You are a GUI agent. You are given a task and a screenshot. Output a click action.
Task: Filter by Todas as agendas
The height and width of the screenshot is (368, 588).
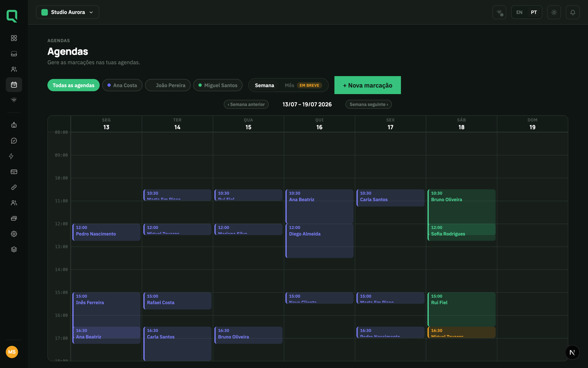click(73, 85)
